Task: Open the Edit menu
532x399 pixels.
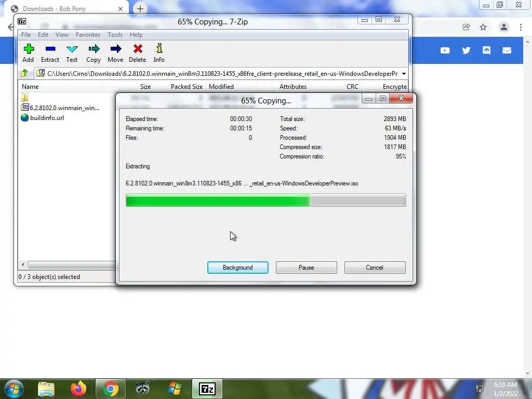Action: coord(43,35)
